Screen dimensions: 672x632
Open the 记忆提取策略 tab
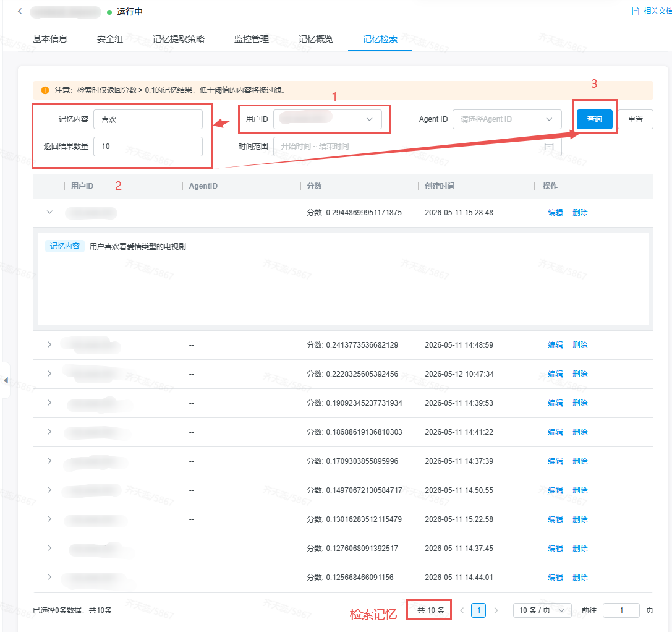tap(178, 39)
